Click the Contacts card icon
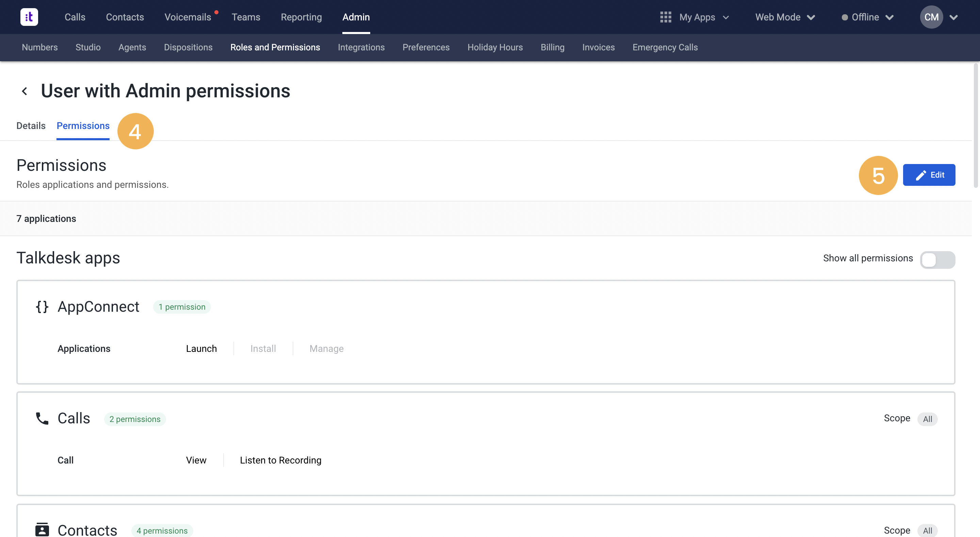980x537 pixels. 42,530
